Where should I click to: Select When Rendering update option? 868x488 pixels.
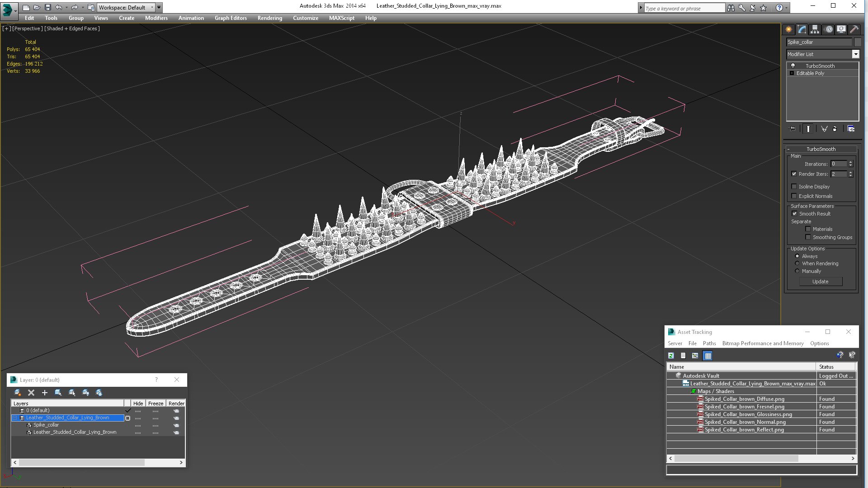click(x=797, y=263)
